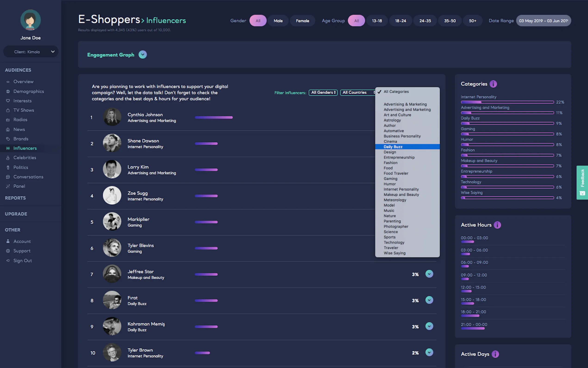Open the All Genders influencer filter
Screen dimensions: 588x368
323,92
